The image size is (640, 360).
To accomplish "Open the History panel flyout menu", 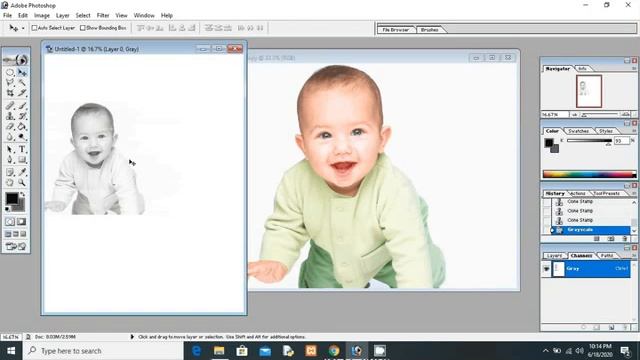I will (634, 193).
